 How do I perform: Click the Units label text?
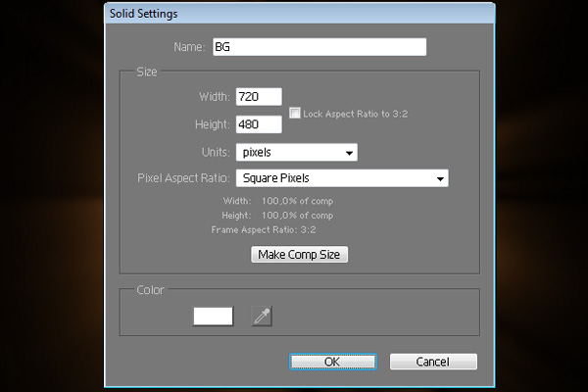click(216, 152)
